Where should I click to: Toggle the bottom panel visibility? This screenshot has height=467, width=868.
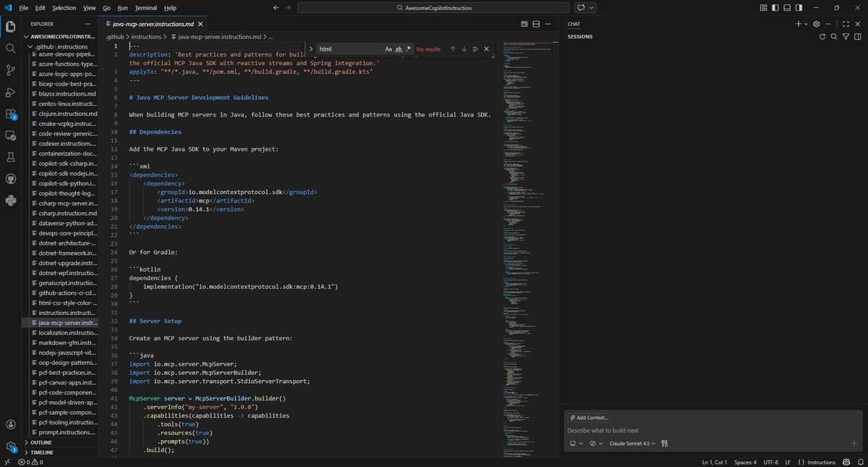pos(787,8)
